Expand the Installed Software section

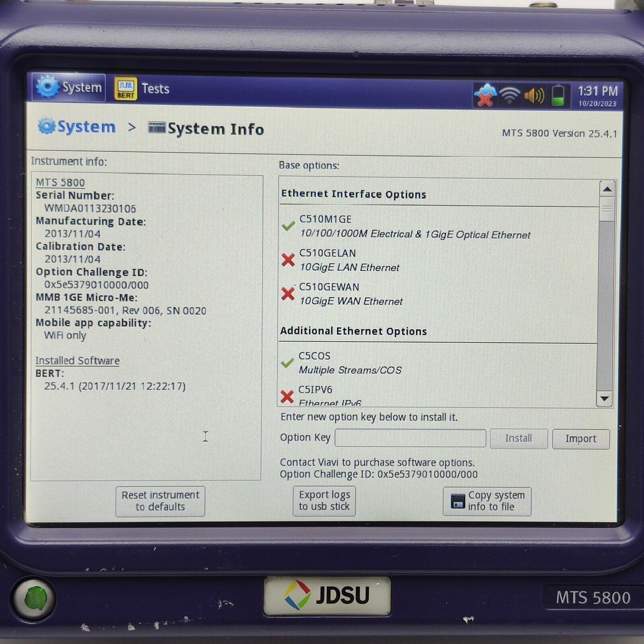(x=77, y=361)
